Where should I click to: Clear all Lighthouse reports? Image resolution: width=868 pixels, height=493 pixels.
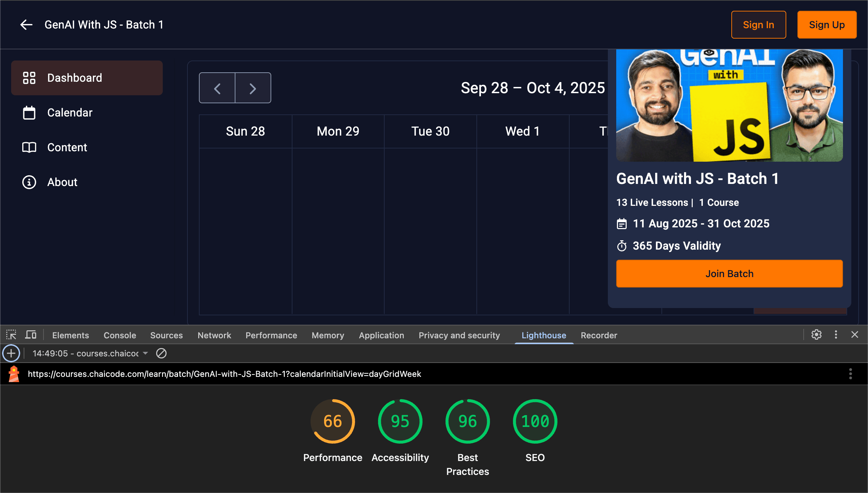(162, 353)
